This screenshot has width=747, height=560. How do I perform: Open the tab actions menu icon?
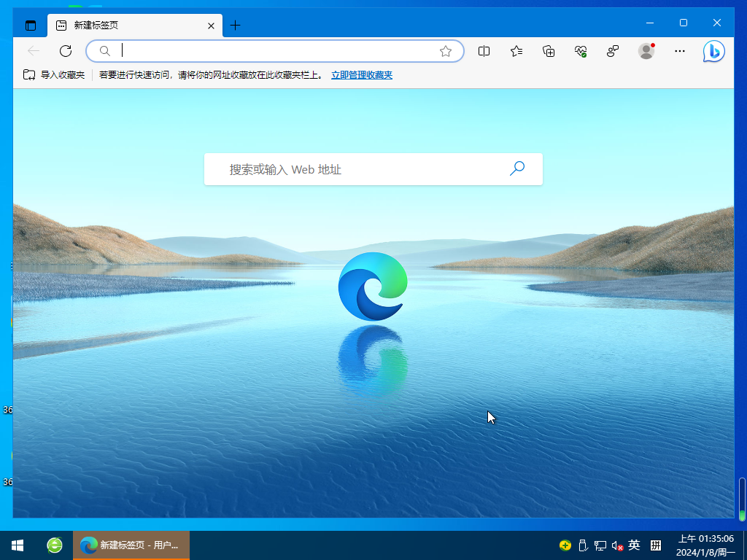coord(31,26)
